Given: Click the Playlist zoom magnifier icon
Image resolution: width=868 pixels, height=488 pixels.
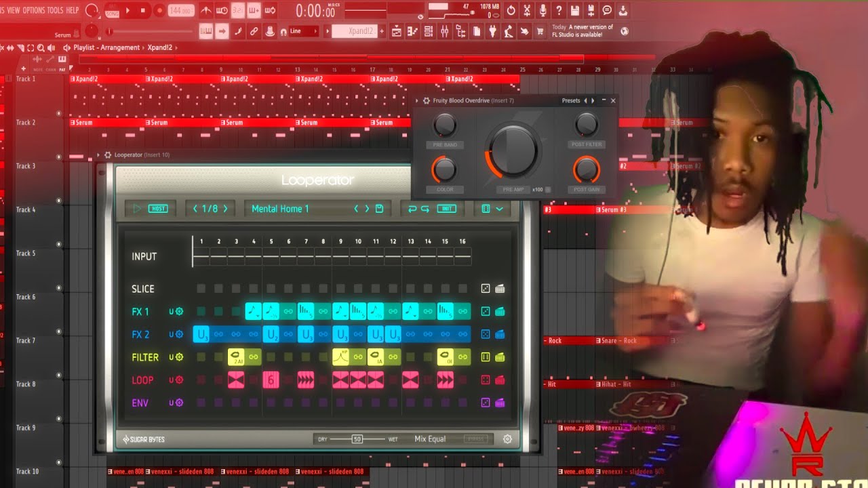Looking at the screenshot, I should (41, 47).
